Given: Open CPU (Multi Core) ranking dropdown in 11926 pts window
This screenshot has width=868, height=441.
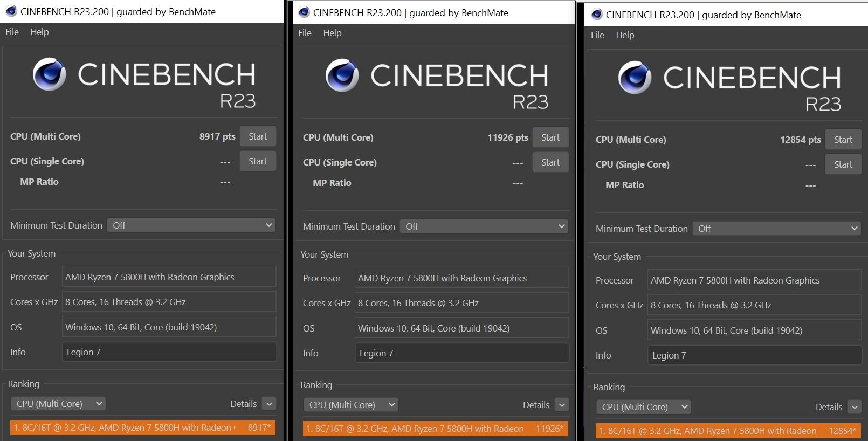Looking at the screenshot, I should pyautogui.click(x=351, y=405).
